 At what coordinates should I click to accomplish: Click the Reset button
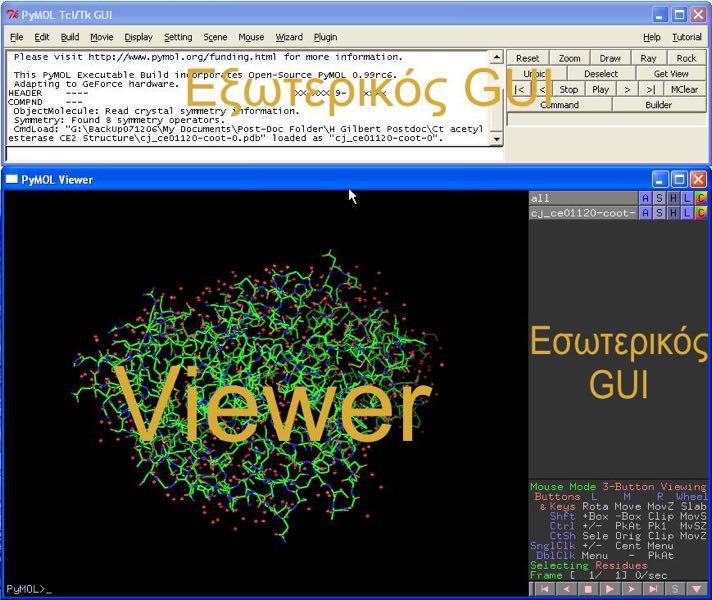528,58
